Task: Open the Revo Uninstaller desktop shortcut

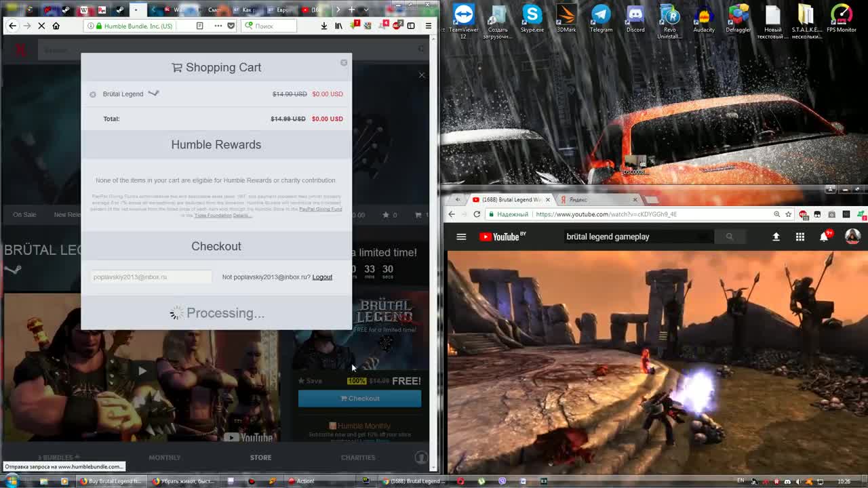Action: (x=669, y=21)
